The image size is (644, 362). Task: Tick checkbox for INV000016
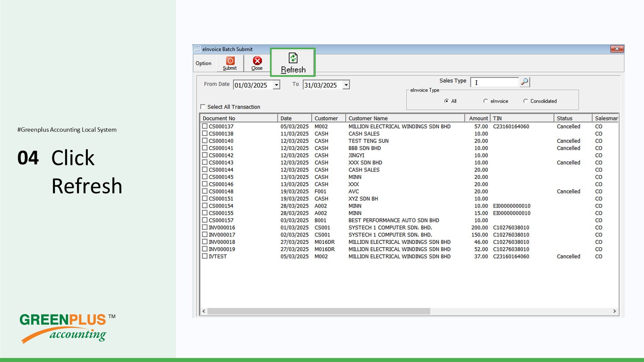click(205, 227)
